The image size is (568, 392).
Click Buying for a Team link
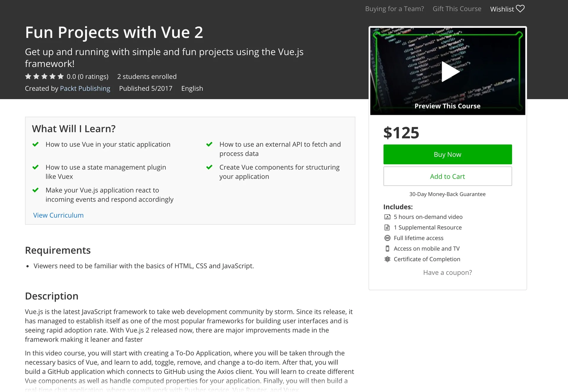click(394, 9)
